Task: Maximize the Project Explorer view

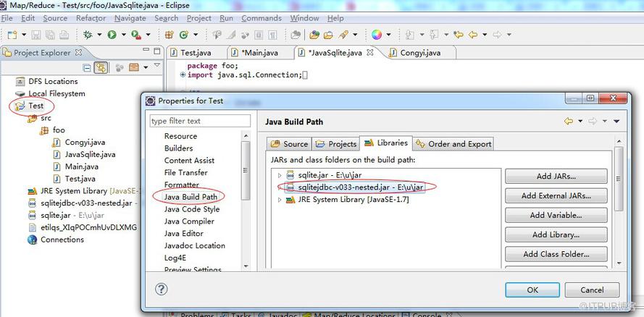Action: pyautogui.click(x=157, y=51)
